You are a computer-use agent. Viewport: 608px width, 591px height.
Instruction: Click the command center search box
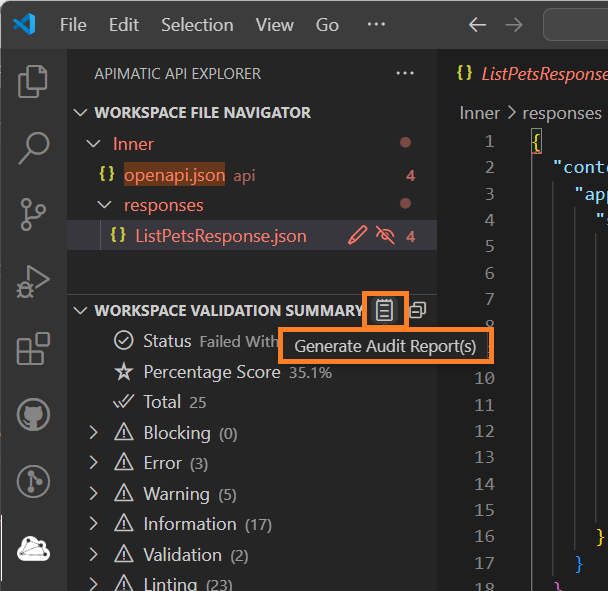pos(576,25)
